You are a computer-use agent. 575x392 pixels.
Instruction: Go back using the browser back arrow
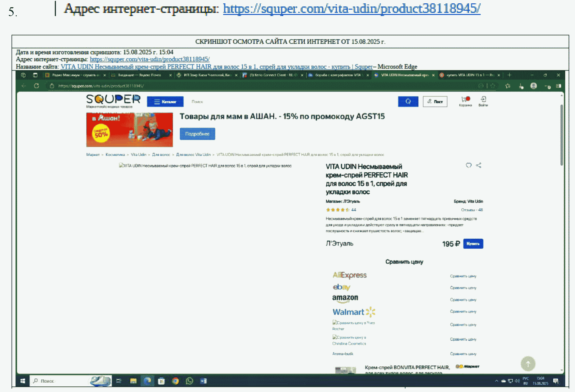pyautogui.click(x=24, y=86)
